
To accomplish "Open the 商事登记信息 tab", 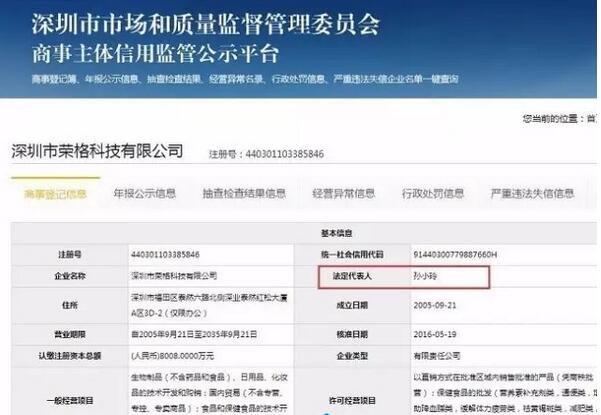I will 56,193.
